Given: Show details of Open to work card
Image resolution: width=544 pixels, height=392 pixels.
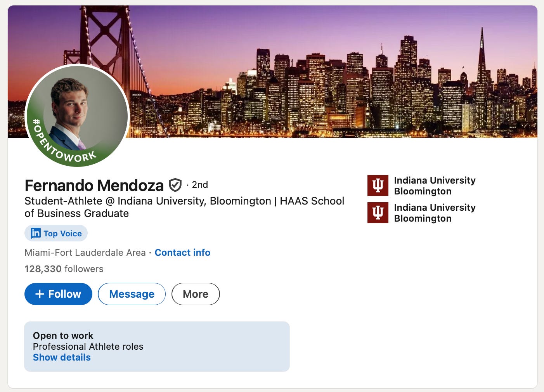Looking at the screenshot, I should click(62, 357).
